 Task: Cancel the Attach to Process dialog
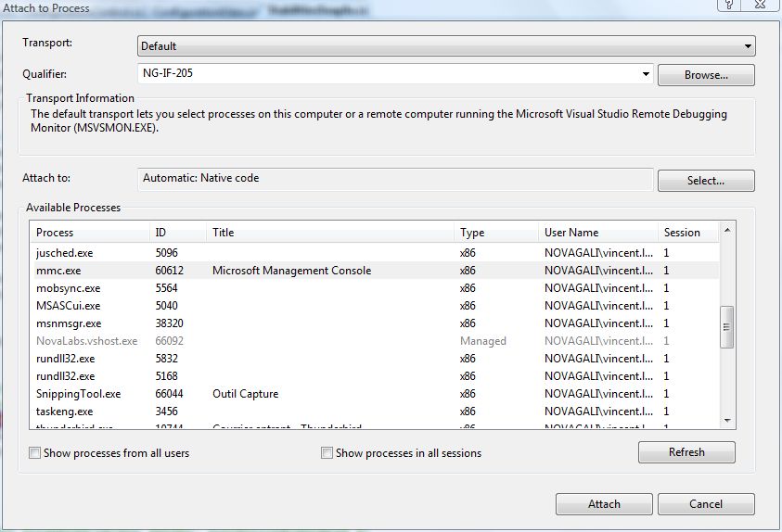point(705,504)
